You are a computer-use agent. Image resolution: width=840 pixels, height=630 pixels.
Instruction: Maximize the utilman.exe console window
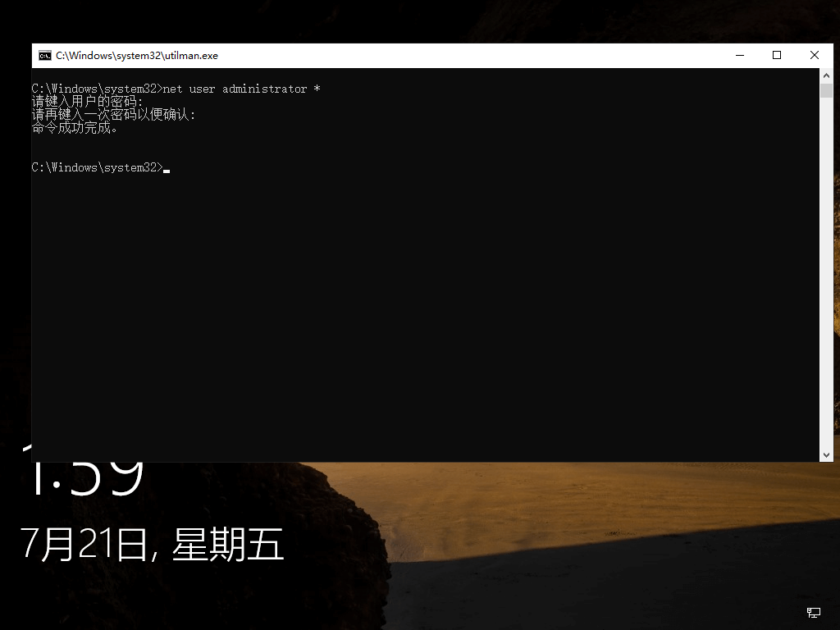coord(777,55)
